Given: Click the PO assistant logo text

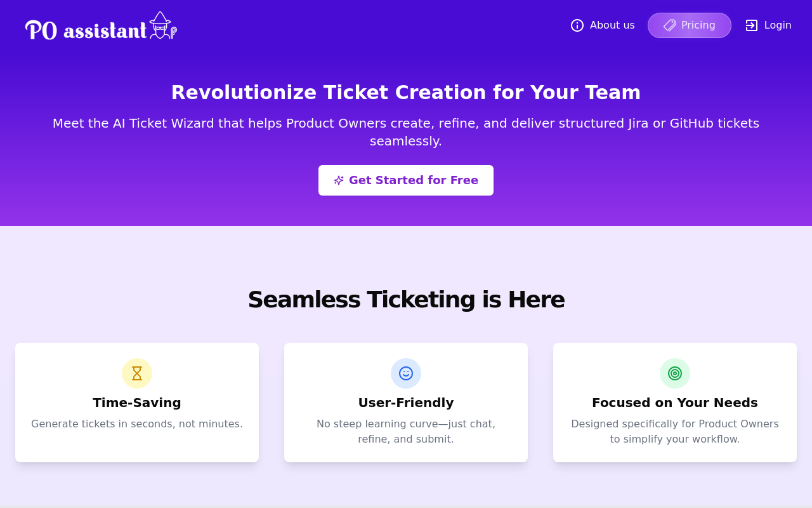Looking at the screenshot, I should (x=86, y=30).
